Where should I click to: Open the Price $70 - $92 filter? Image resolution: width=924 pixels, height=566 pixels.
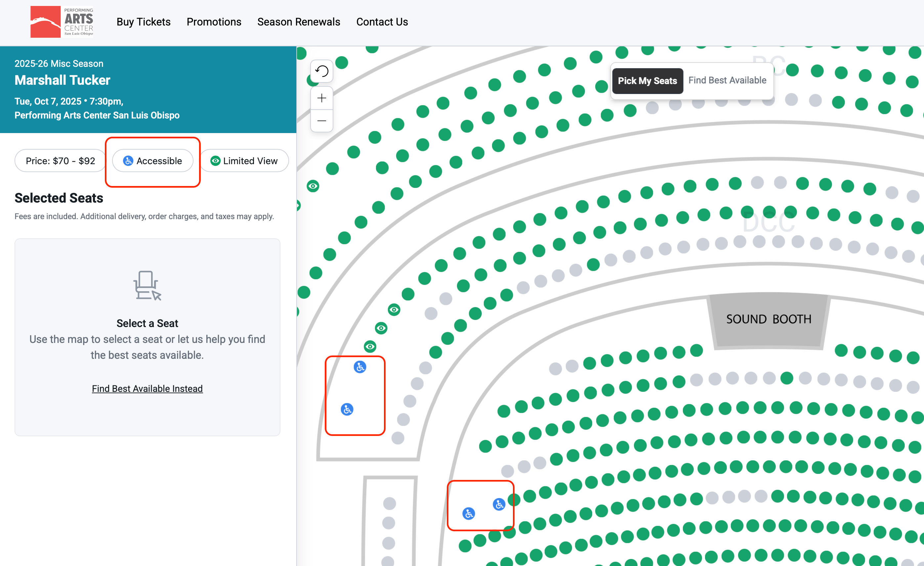click(60, 161)
